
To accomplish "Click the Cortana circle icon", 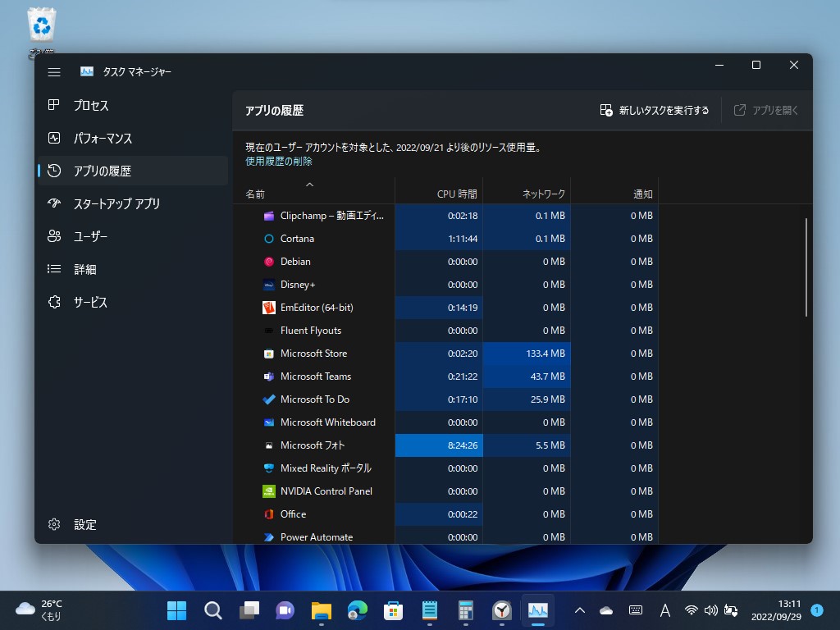I will (269, 239).
